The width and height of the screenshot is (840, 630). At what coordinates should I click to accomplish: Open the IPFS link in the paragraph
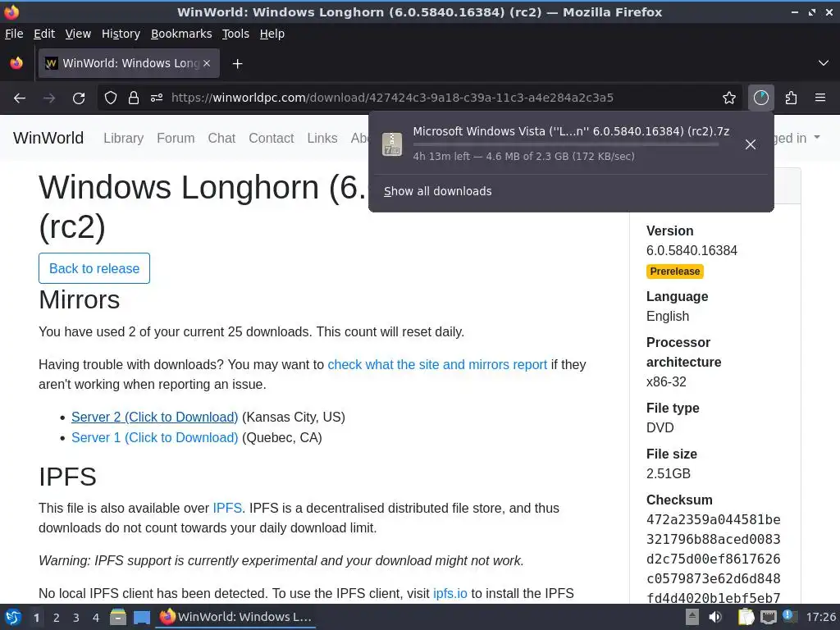point(227,509)
